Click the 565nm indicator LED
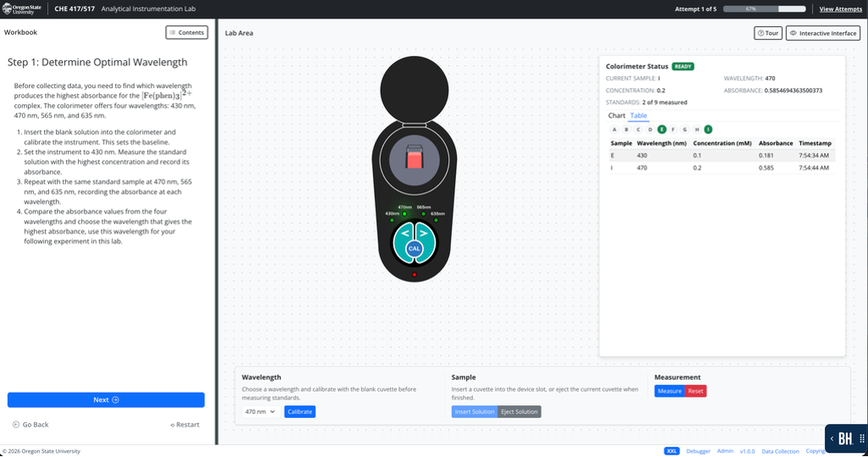868x457 pixels. pyautogui.click(x=424, y=214)
